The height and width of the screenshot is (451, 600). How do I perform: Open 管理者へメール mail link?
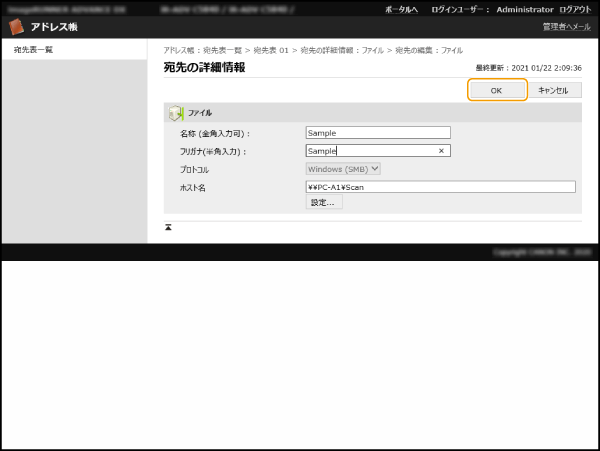coord(566,27)
